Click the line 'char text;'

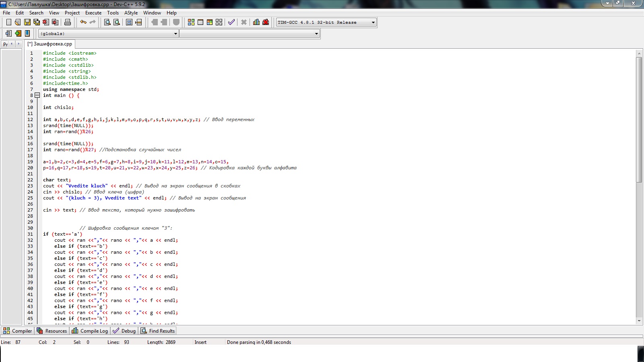[57, 180]
